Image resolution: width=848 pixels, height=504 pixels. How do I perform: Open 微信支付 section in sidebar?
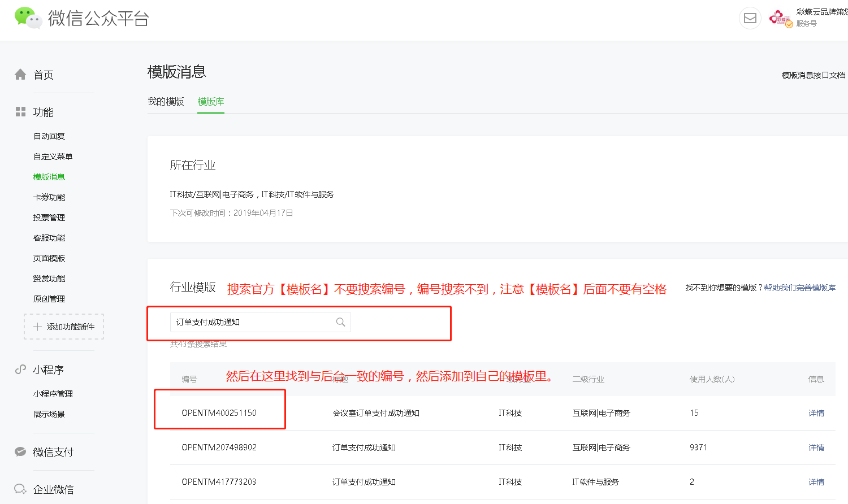pyautogui.click(x=53, y=452)
